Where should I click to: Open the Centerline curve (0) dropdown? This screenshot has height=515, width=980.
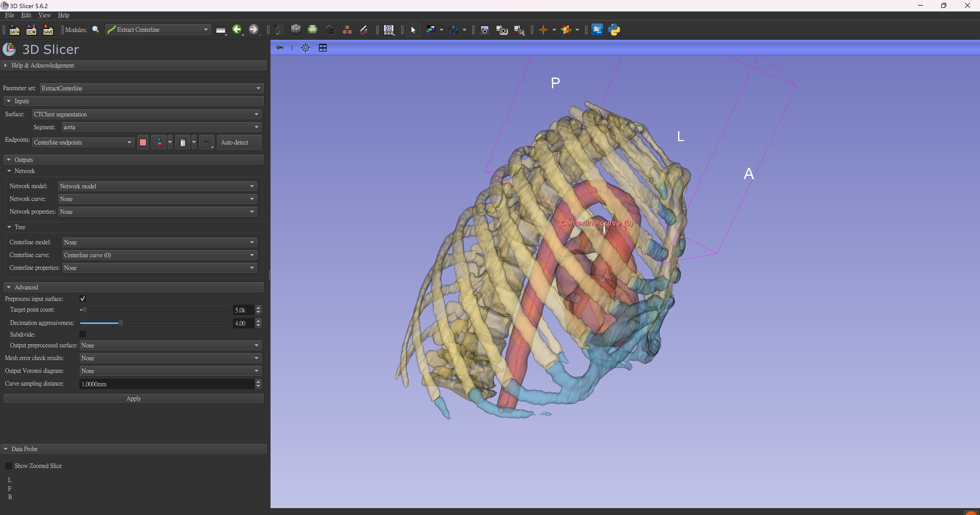pyautogui.click(x=160, y=255)
